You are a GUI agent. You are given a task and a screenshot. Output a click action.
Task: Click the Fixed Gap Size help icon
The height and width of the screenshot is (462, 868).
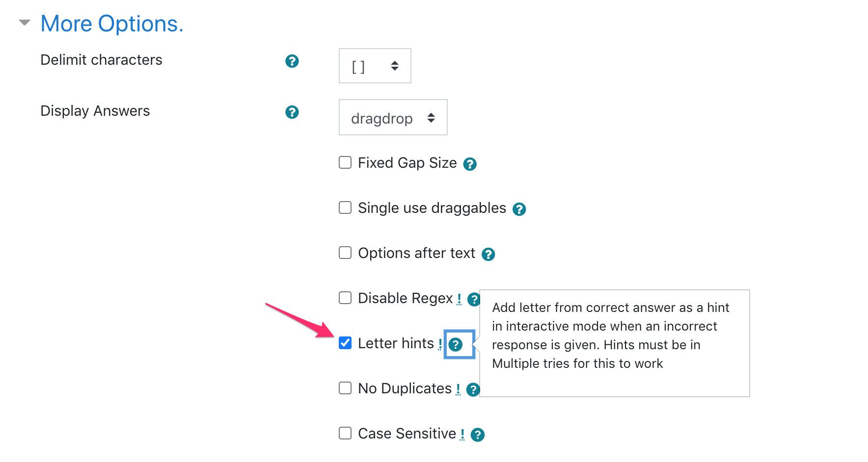[x=470, y=164]
